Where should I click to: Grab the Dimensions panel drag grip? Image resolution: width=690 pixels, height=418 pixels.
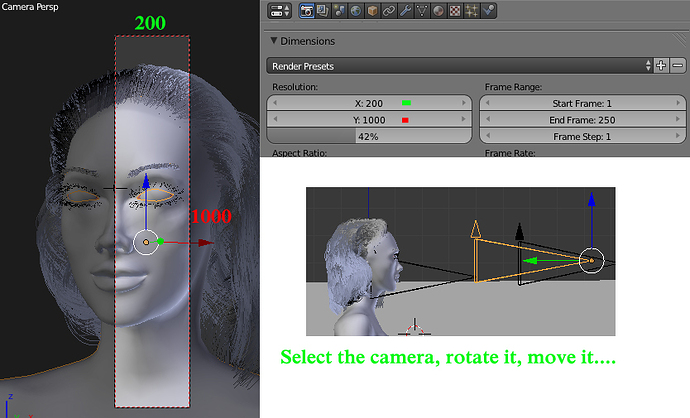coord(679,40)
